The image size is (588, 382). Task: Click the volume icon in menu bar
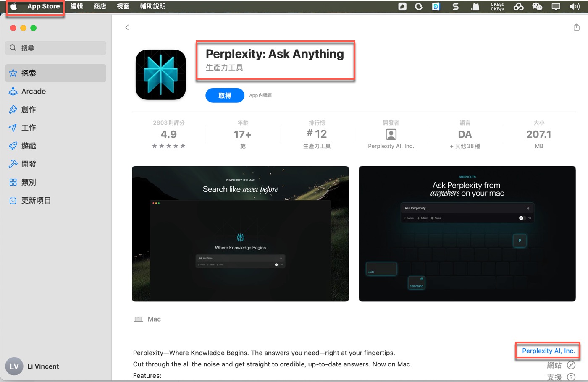[x=575, y=6]
